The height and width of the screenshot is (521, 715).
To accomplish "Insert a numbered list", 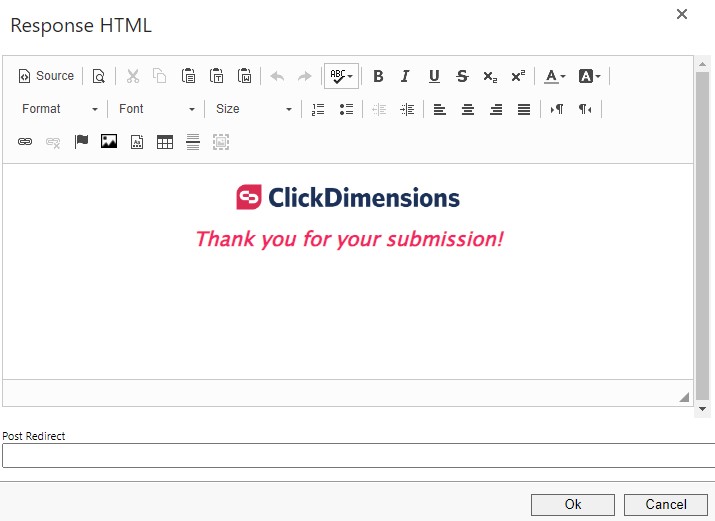I will (318, 109).
